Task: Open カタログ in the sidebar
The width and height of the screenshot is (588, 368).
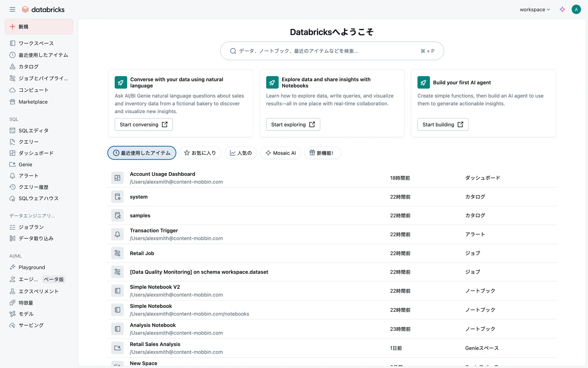Action: 28,67
